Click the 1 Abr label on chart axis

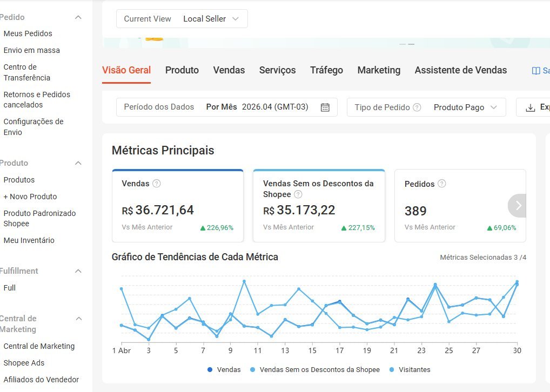122,350
